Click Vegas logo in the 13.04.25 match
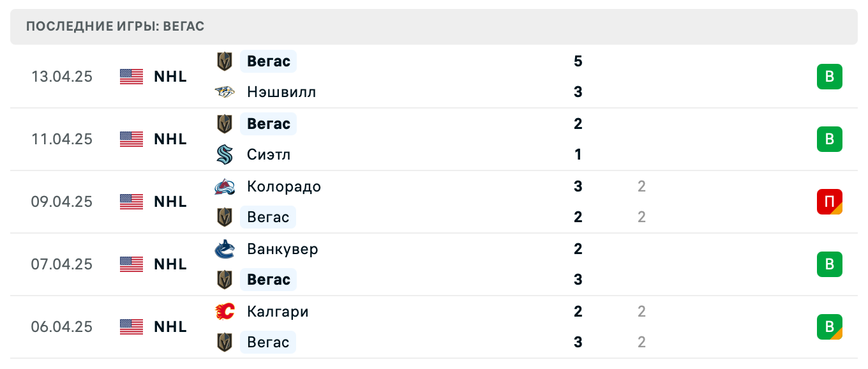The image size is (868, 369). point(225,61)
